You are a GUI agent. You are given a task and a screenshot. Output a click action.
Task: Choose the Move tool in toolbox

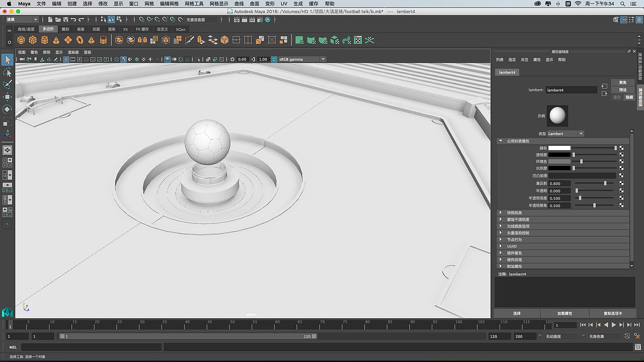7,97
